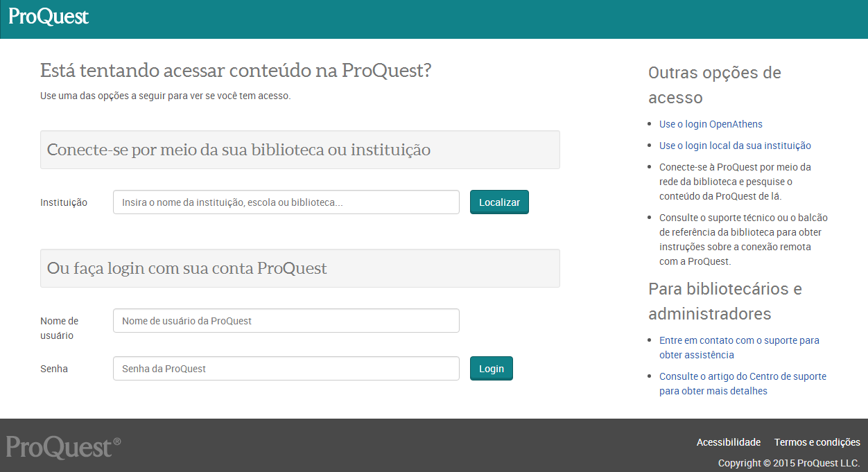Click inside the Instituição input field
Image resolution: width=868 pixels, height=472 pixels.
point(286,202)
